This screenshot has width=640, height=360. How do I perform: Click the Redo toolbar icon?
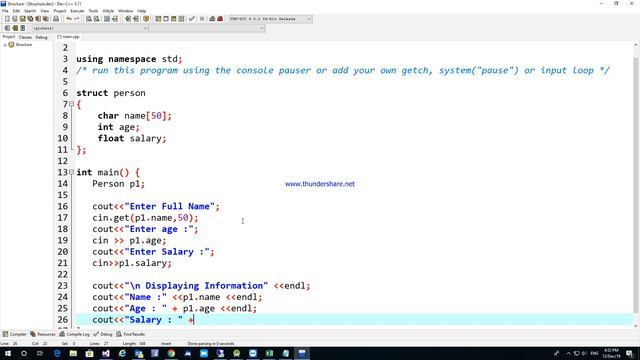(x=77, y=19)
